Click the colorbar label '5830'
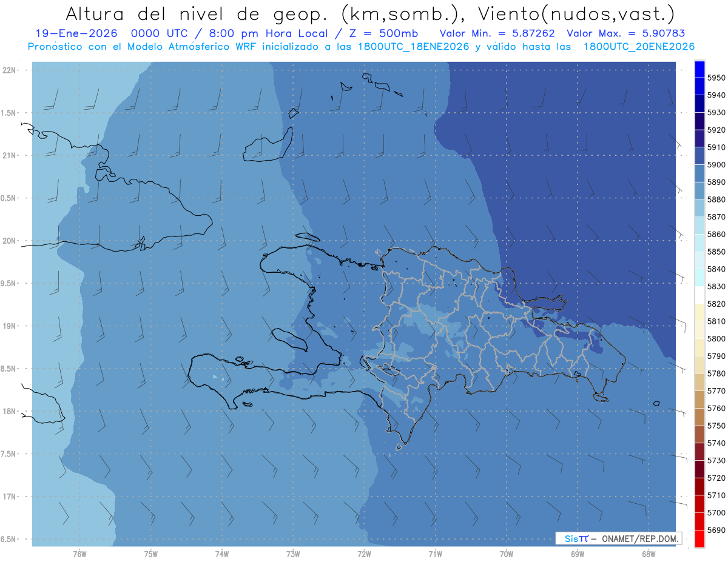The width and height of the screenshot is (728, 562). coord(715,287)
